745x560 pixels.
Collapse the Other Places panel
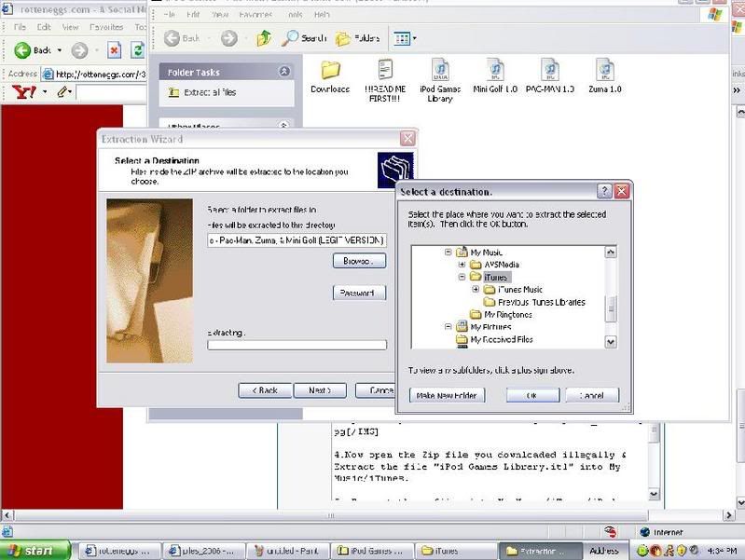pyautogui.click(x=284, y=126)
